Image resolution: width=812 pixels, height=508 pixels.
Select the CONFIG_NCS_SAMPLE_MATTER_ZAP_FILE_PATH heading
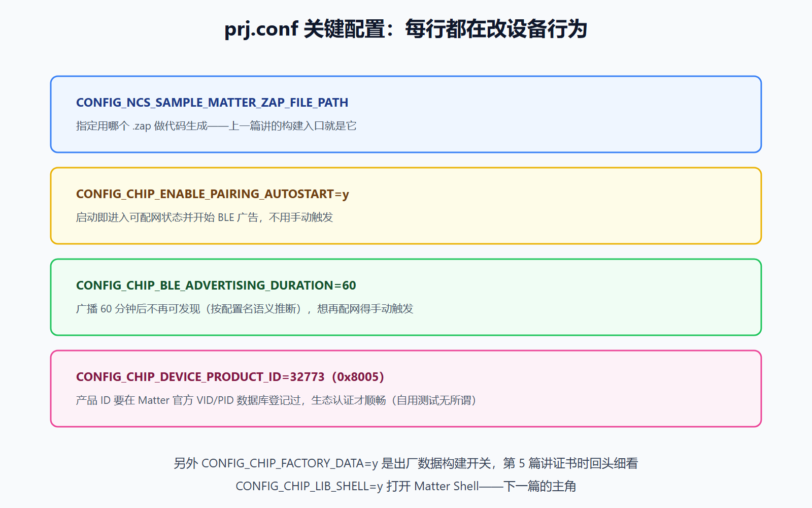(x=212, y=103)
